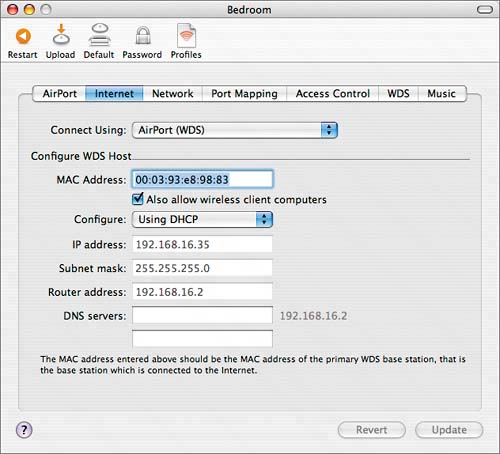The width and height of the screenshot is (500, 454).
Task: Click the help question mark button
Action: pos(24,430)
